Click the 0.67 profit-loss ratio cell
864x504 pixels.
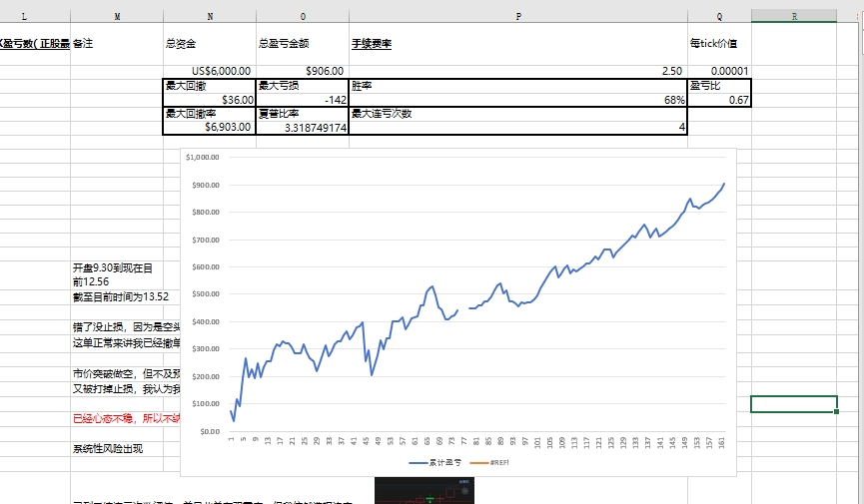719,100
